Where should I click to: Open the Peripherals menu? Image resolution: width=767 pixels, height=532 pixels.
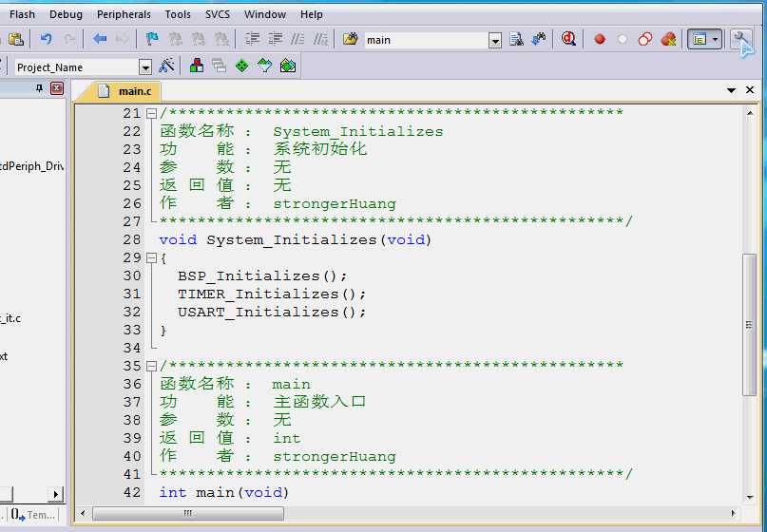pyautogui.click(x=124, y=14)
